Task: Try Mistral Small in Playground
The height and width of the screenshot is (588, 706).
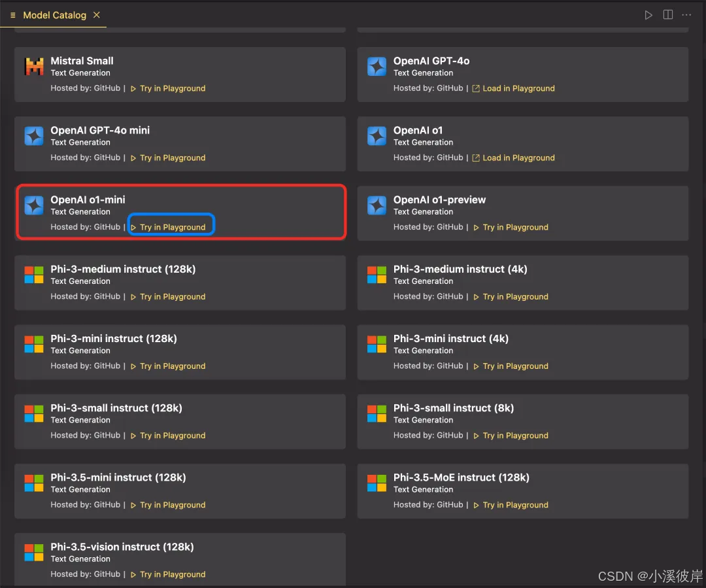Action: tap(168, 88)
